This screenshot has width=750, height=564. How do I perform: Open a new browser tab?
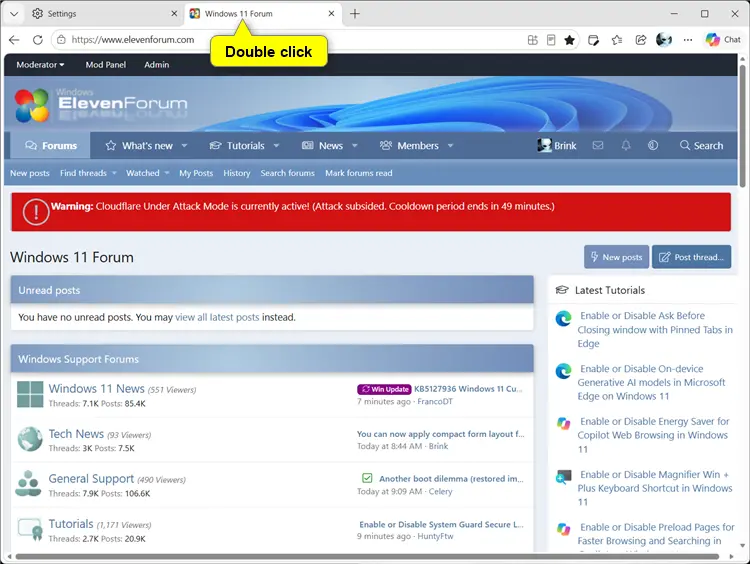point(355,14)
